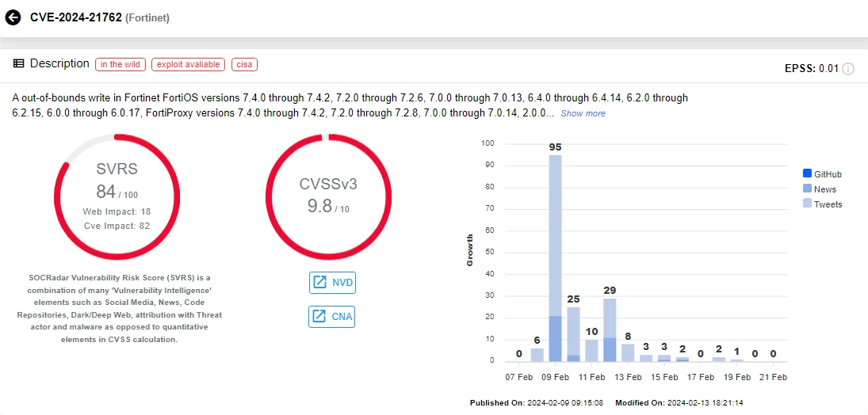Click the SVRS explanation paragraph

click(119, 308)
